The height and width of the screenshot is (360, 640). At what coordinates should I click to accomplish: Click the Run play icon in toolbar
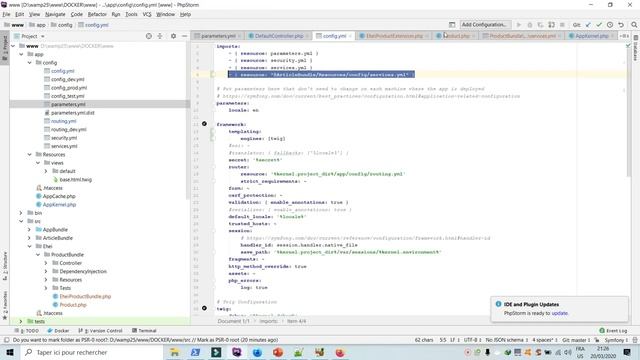point(519,25)
